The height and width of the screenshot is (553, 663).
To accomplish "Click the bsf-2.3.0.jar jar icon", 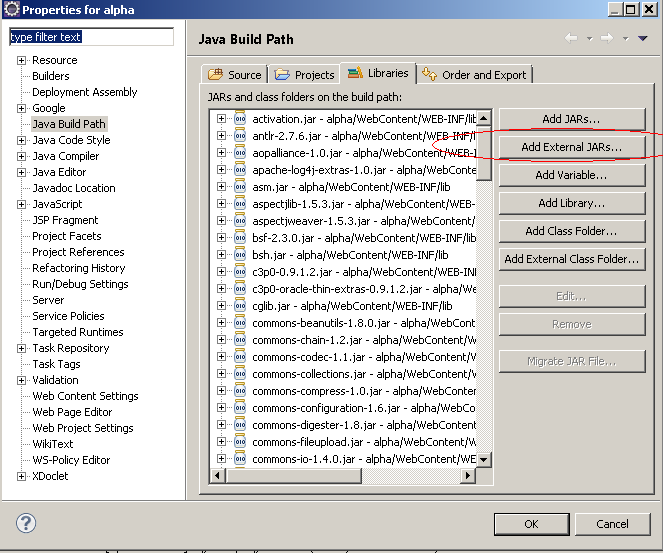I will [x=240, y=238].
